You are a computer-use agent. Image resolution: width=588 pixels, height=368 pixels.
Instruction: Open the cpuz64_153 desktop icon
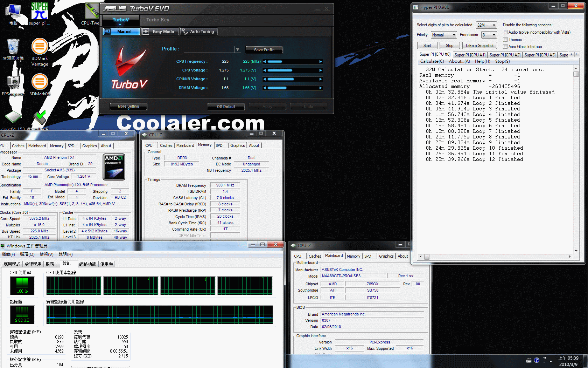[13, 120]
